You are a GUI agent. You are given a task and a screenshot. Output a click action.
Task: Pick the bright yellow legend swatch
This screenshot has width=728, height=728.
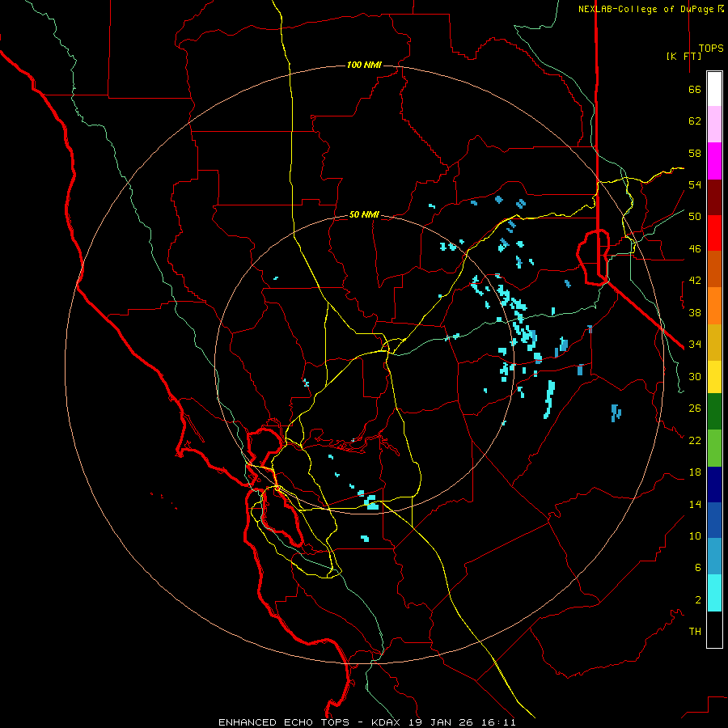coord(714,377)
